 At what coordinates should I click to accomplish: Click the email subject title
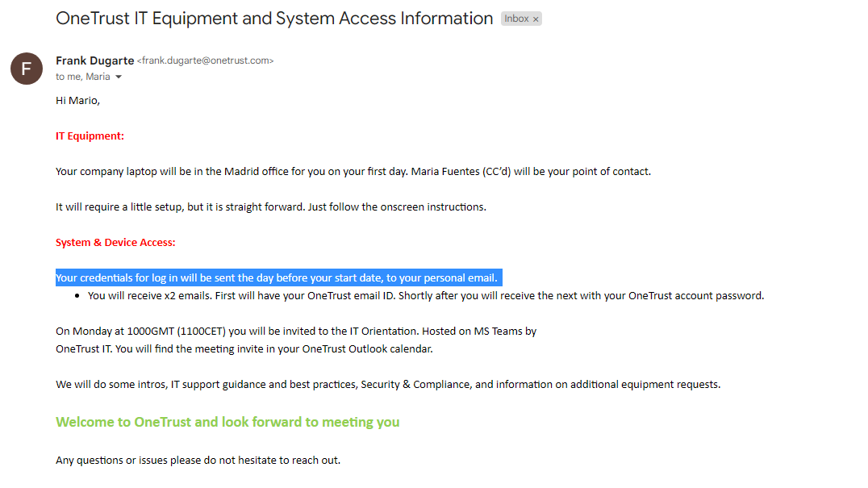coord(274,19)
